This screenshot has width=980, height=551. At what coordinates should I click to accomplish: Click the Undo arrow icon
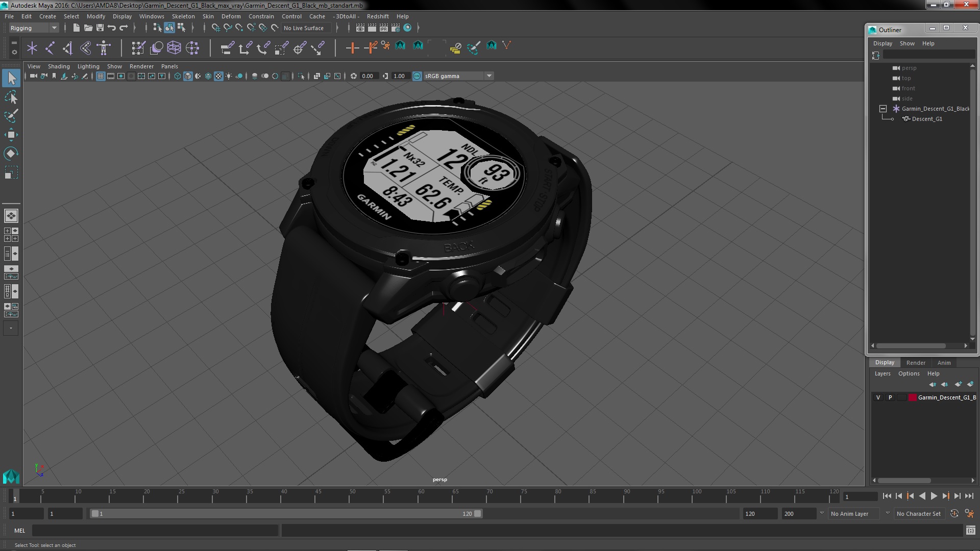point(112,28)
